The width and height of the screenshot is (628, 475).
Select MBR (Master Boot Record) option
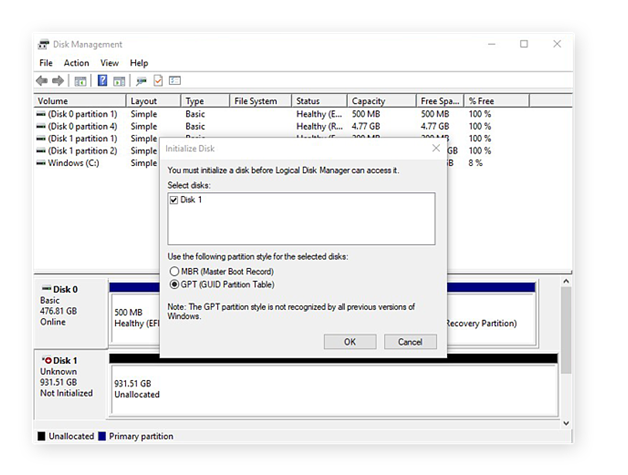pyautogui.click(x=175, y=271)
